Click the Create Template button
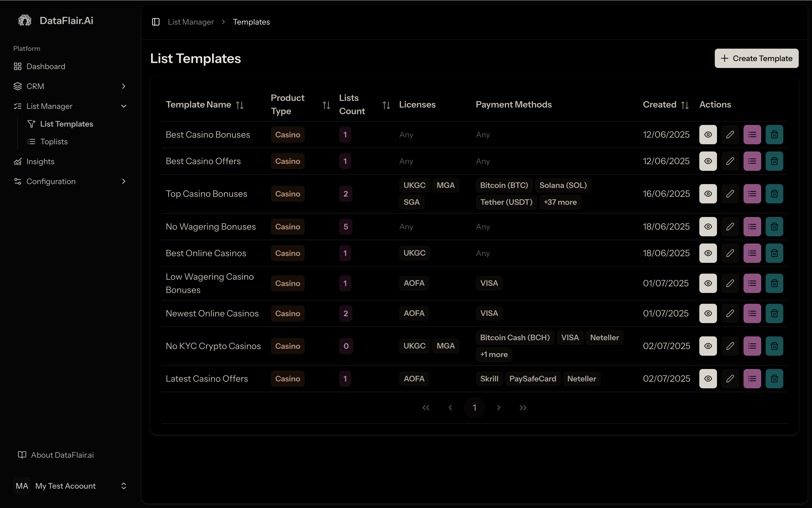The height and width of the screenshot is (508, 812). (x=756, y=59)
